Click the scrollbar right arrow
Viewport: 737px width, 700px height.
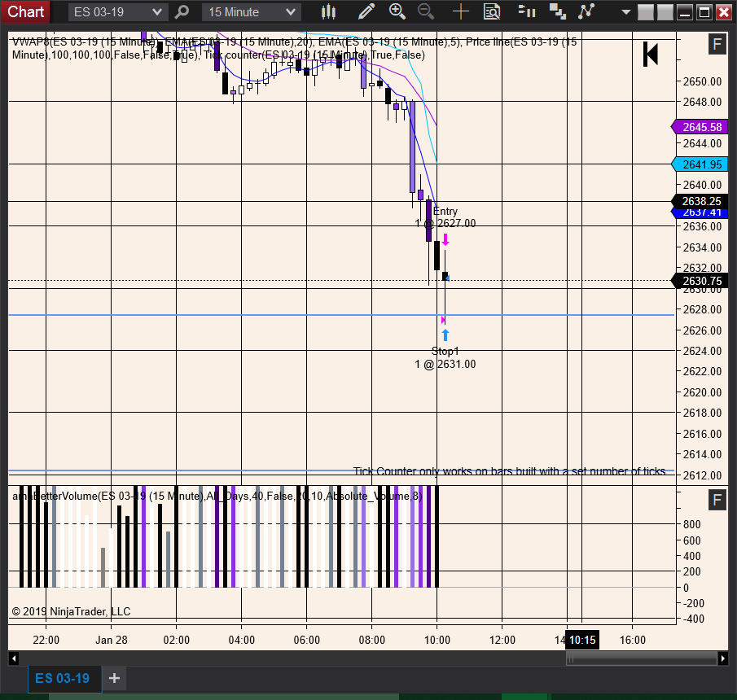click(x=723, y=658)
